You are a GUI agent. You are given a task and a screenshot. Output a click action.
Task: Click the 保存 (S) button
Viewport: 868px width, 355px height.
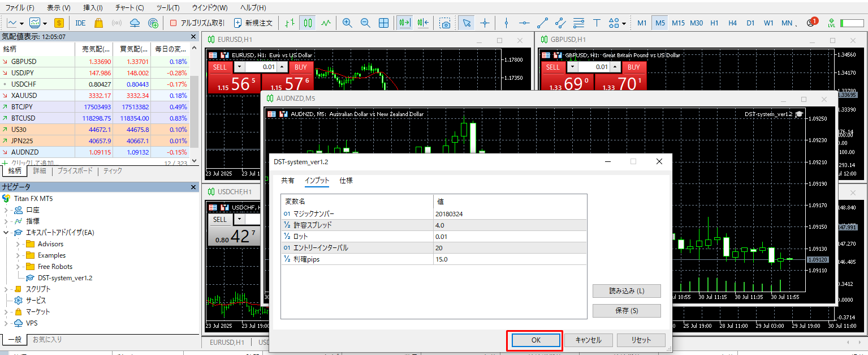coord(627,311)
